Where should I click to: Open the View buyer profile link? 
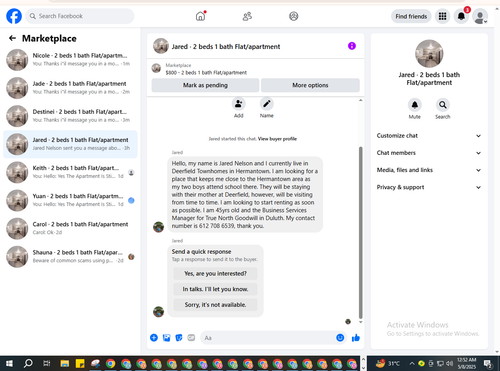(277, 139)
